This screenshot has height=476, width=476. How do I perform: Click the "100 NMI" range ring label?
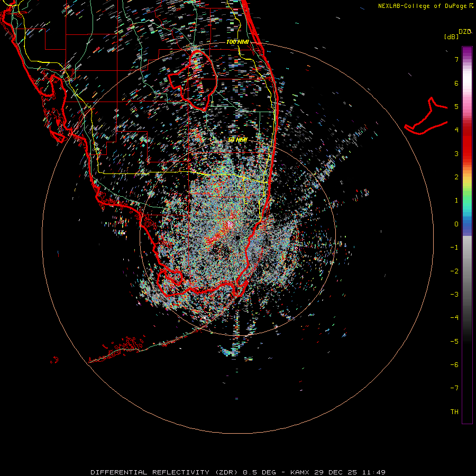pos(237,42)
